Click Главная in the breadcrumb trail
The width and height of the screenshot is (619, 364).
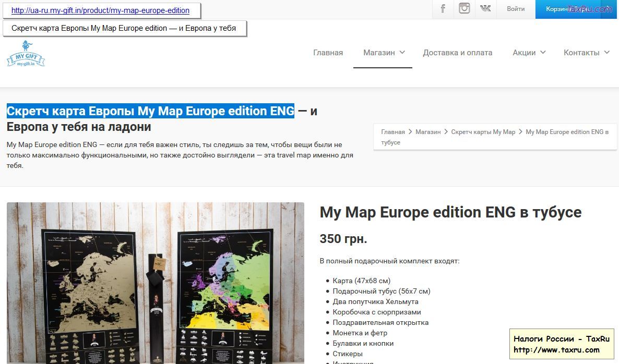click(392, 132)
